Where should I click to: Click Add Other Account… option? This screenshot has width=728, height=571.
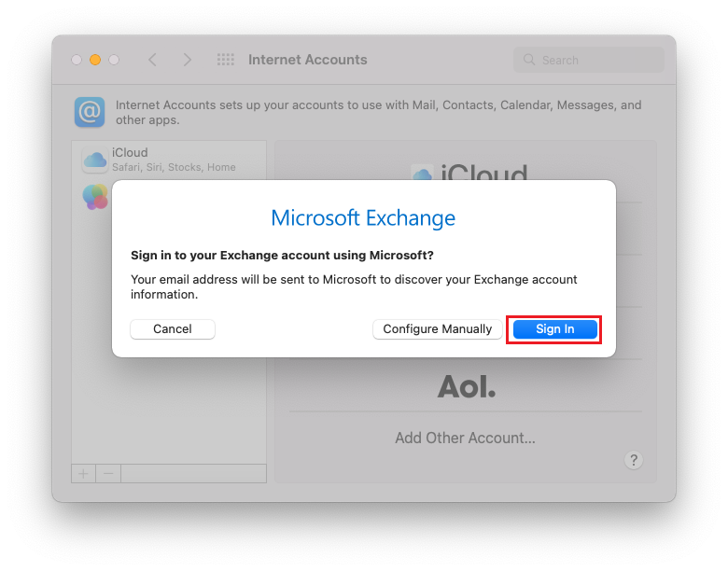tap(465, 438)
